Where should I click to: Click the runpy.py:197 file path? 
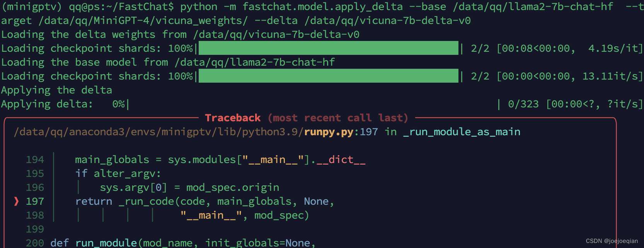tap(196, 132)
